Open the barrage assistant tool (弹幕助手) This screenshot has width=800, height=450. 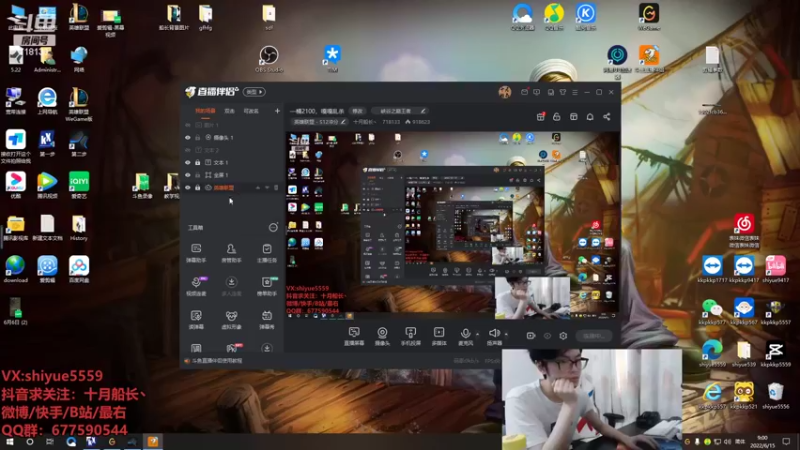(196, 253)
